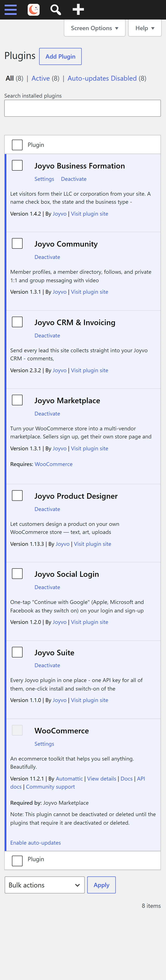166x980 pixels.
Task: Deactivate Joyvo Social Login
Action: [x=47, y=587]
